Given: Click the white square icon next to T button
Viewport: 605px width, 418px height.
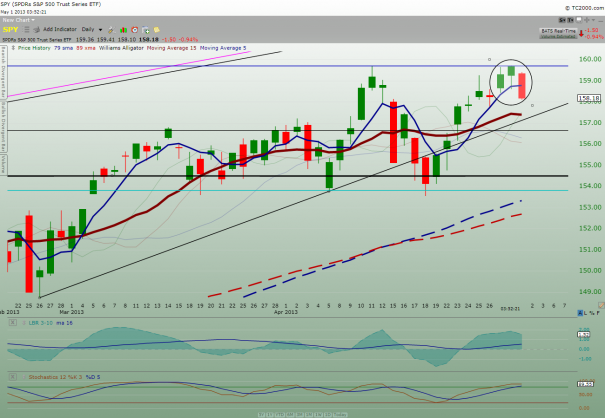Looking at the screenshot, I should (x=578, y=20).
